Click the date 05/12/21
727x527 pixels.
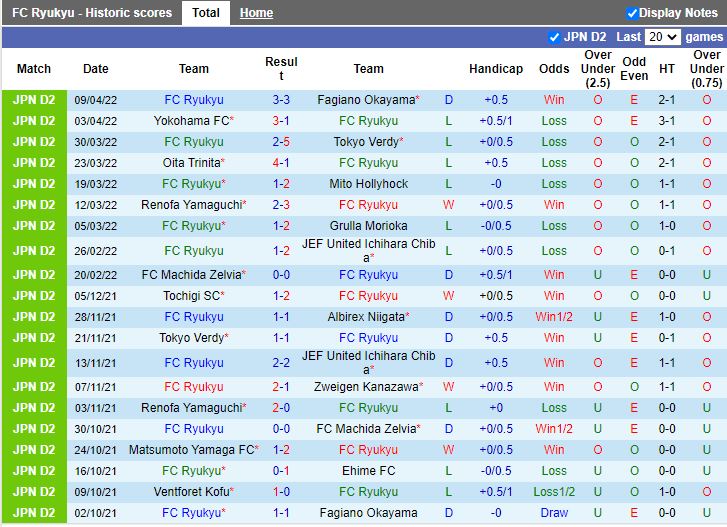[96, 296]
